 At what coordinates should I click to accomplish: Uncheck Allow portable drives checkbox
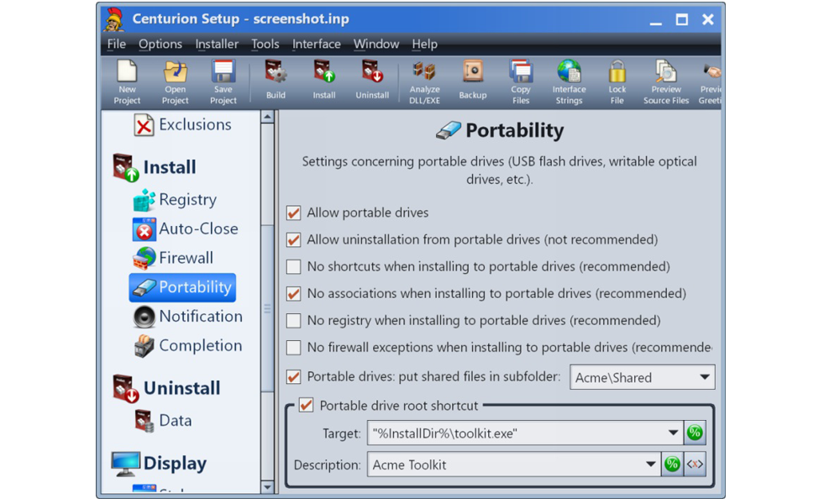294,213
